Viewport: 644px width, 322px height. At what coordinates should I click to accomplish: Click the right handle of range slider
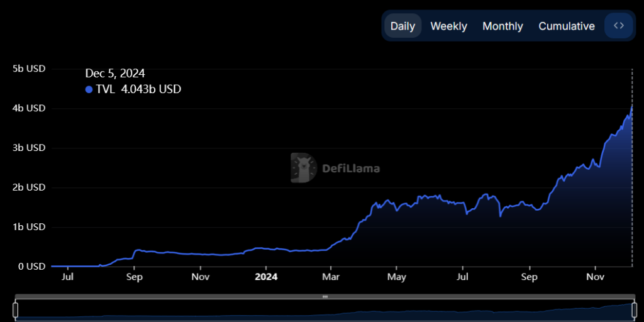tap(634, 309)
